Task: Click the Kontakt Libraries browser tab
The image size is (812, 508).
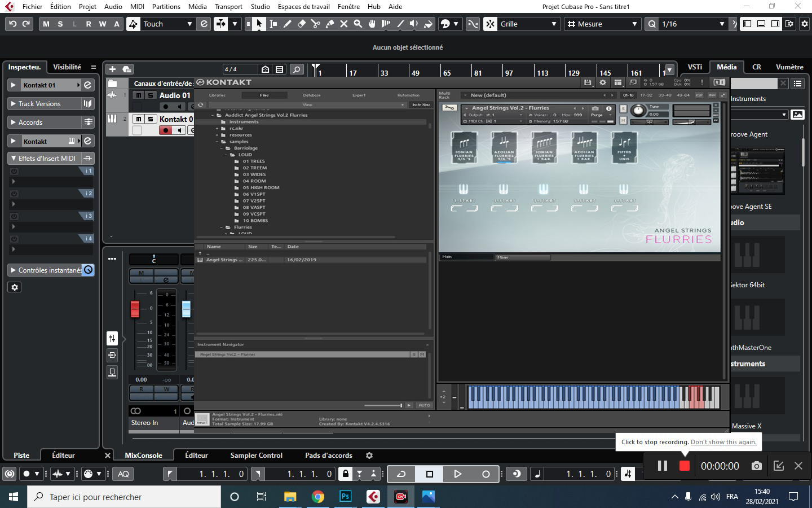Action: point(217,95)
